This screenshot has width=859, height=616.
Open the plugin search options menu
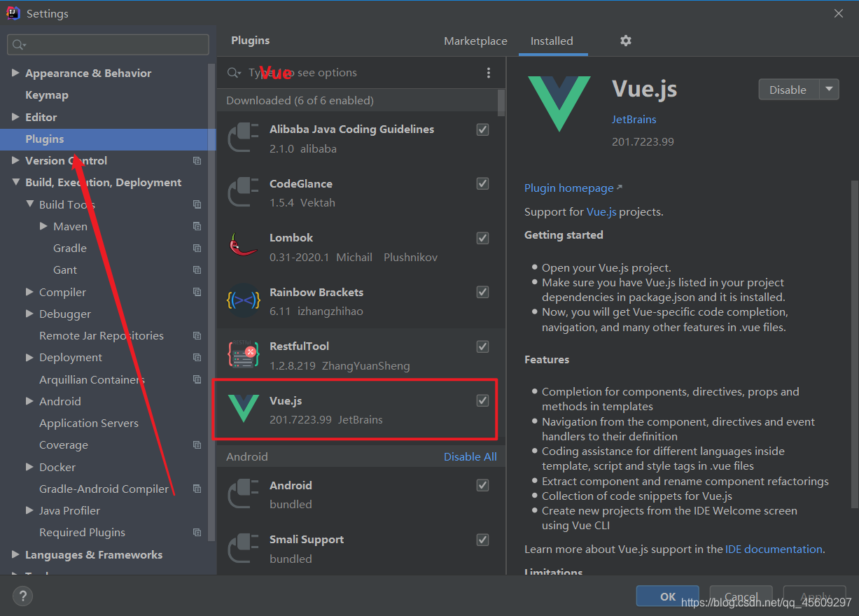coord(489,73)
